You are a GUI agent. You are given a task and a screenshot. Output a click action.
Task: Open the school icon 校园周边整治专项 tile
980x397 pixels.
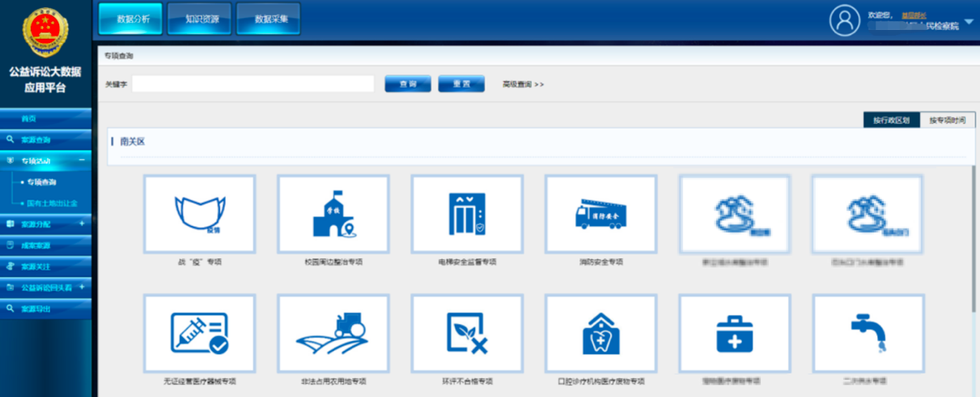(332, 214)
